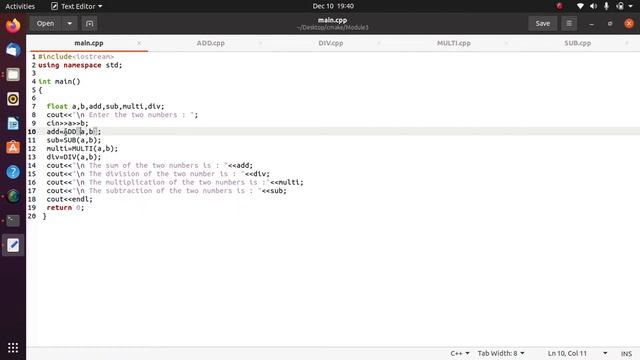Switch to the SUB.cpp tab

577,43
